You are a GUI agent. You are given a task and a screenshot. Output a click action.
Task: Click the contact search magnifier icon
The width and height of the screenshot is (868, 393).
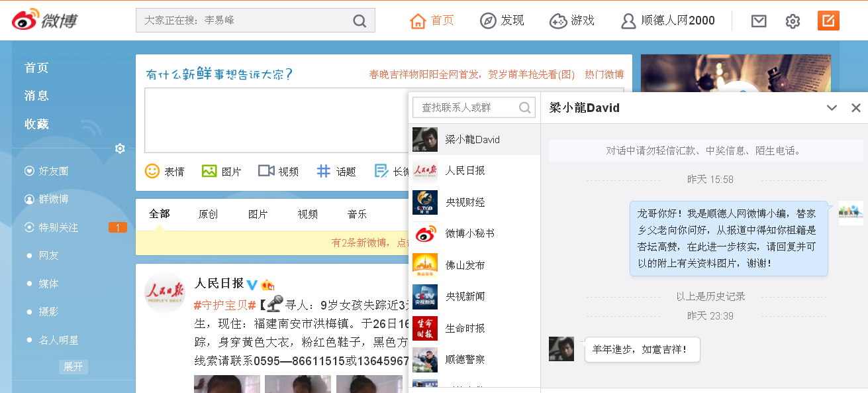pyautogui.click(x=525, y=107)
